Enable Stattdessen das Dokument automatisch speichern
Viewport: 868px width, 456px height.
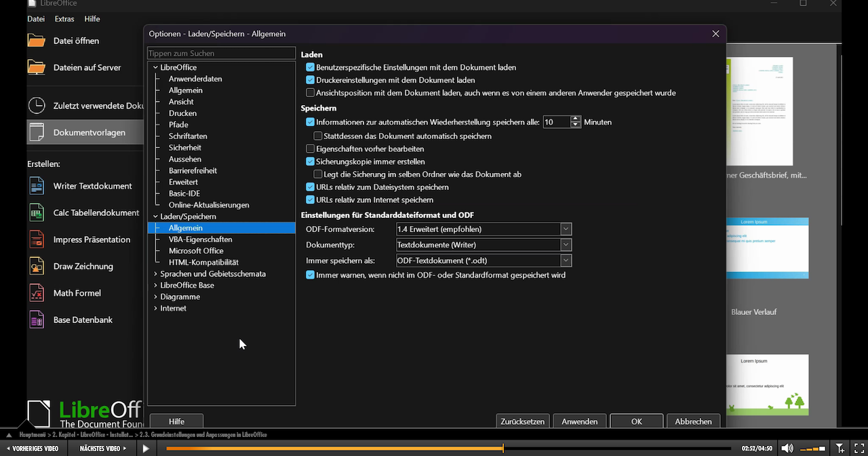pyautogui.click(x=318, y=136)
